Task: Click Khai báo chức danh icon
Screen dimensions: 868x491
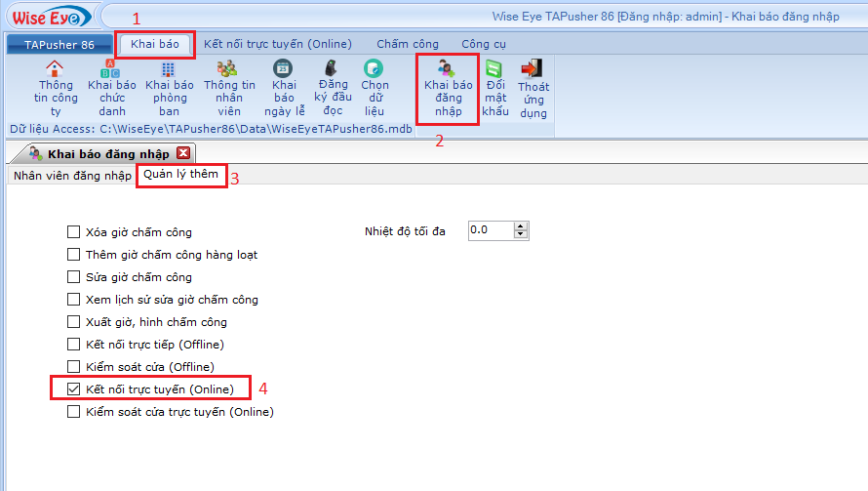Action: click(x=112, y=68)
